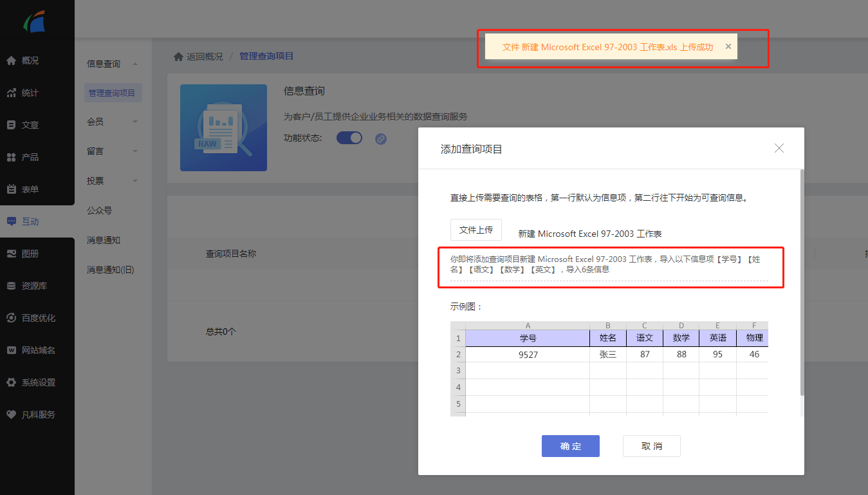Image resolution: width=868 pixels, height=495 pixels.
Task: Select the 文章 article icon
Action: coord(11,125)
